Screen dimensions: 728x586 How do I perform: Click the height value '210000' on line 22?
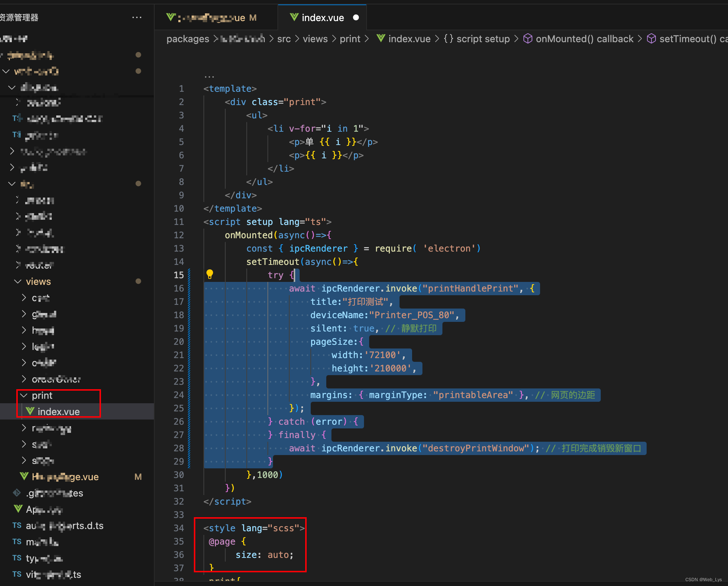pyautogui.click(x=390, y=368)
